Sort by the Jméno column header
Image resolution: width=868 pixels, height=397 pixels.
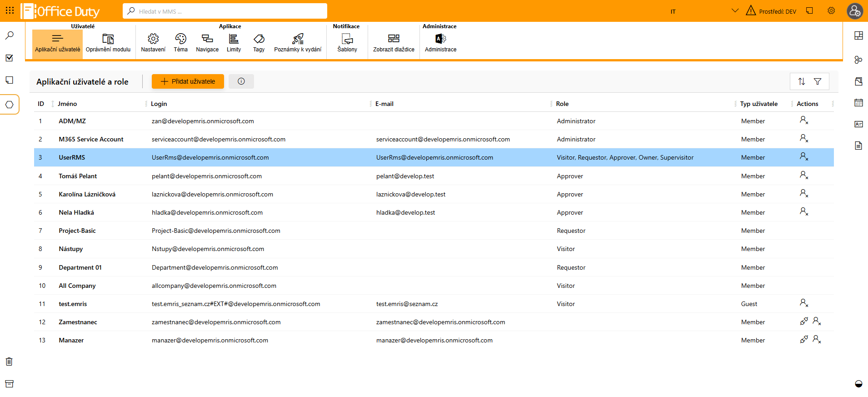(67, 104)
